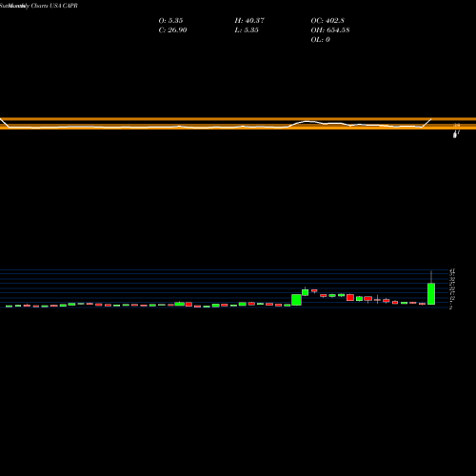Click the 'OH: 654.58' value
476x476 pixels.
tap(330, 30)
